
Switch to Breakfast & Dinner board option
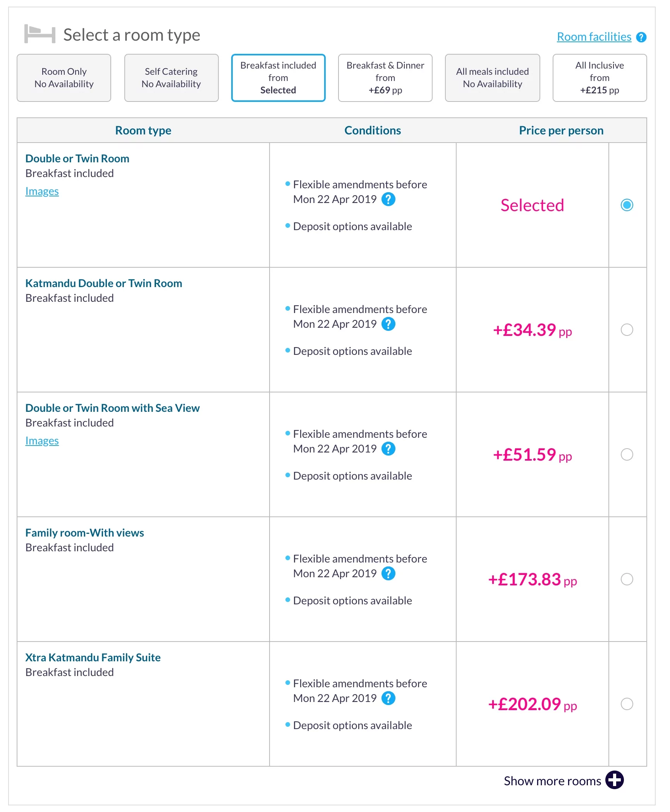pyautogui.click(x=385, y=78)
